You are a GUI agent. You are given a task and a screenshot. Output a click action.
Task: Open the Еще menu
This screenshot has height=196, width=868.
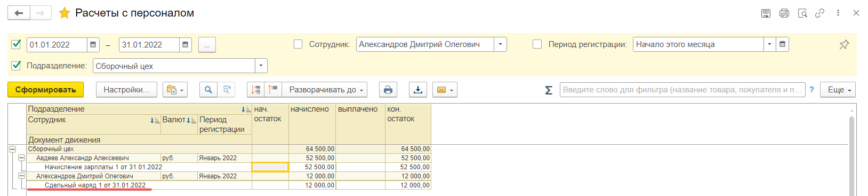pyautogui.click(x=838, y=90)
